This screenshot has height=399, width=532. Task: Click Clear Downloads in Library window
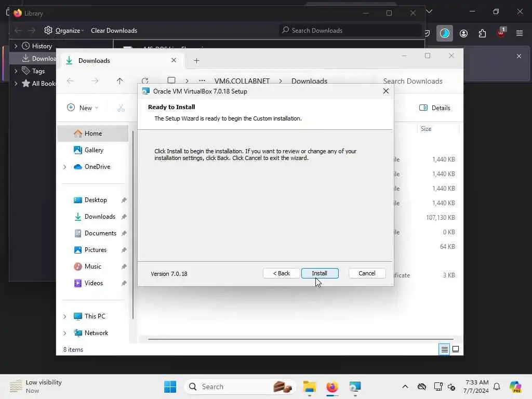(114, 31)
